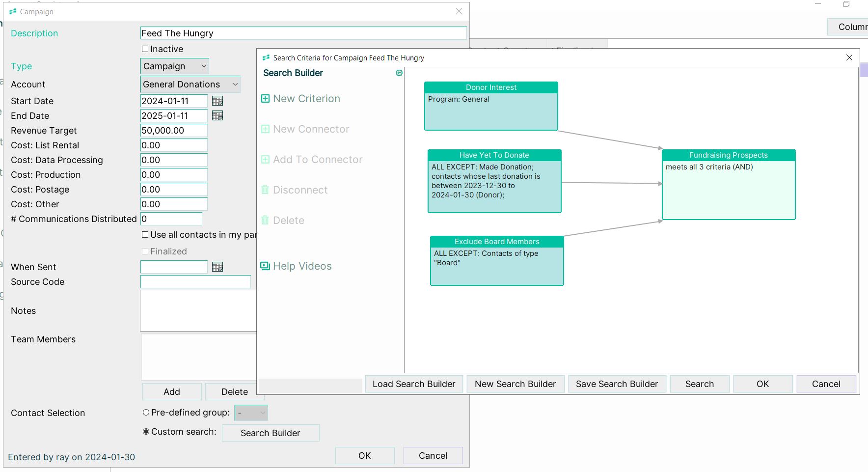Image resolution: width=868 pixels, height=472 pixels.
Task: Select the Exclude Board Members criterion
Action: click(497, 261)
